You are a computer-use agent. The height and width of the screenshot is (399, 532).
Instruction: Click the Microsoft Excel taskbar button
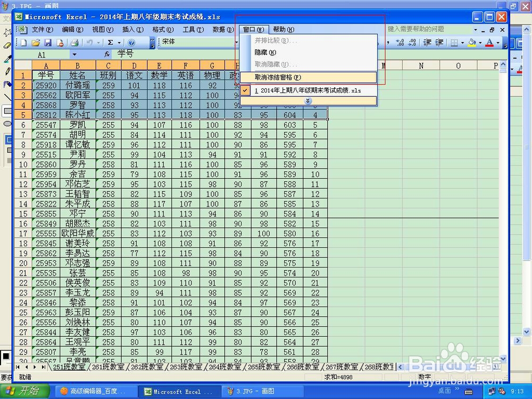pos(179,392)
